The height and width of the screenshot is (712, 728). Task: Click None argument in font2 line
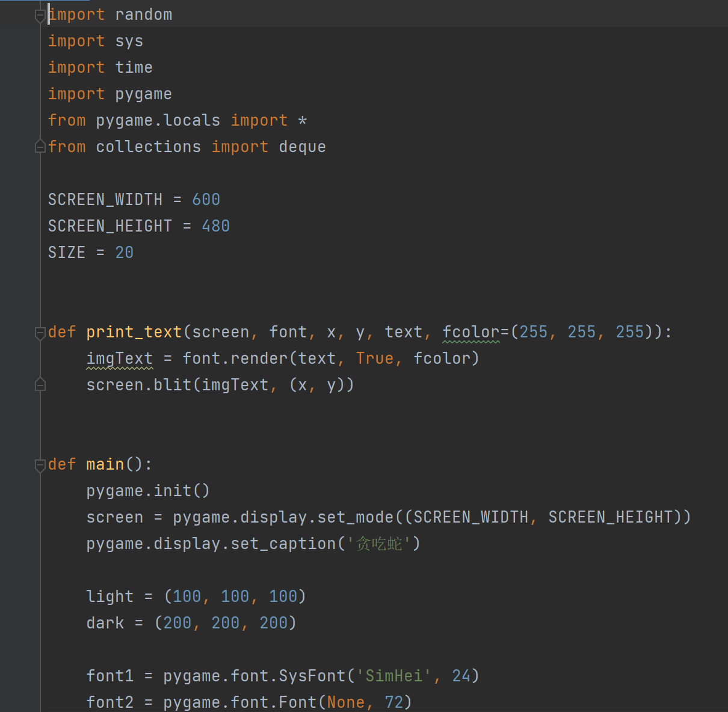pos(346,702)
